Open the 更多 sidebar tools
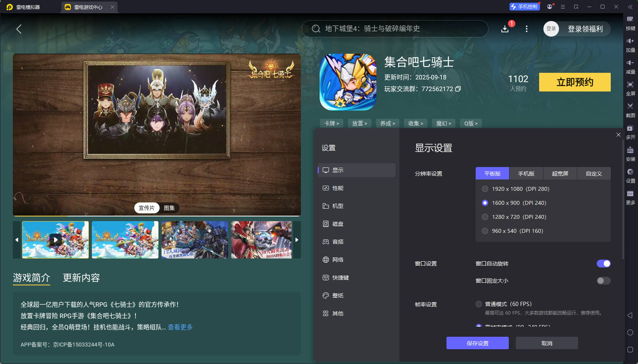The width and height of the screenshot is (638, 364). click(x=630, y=198)
